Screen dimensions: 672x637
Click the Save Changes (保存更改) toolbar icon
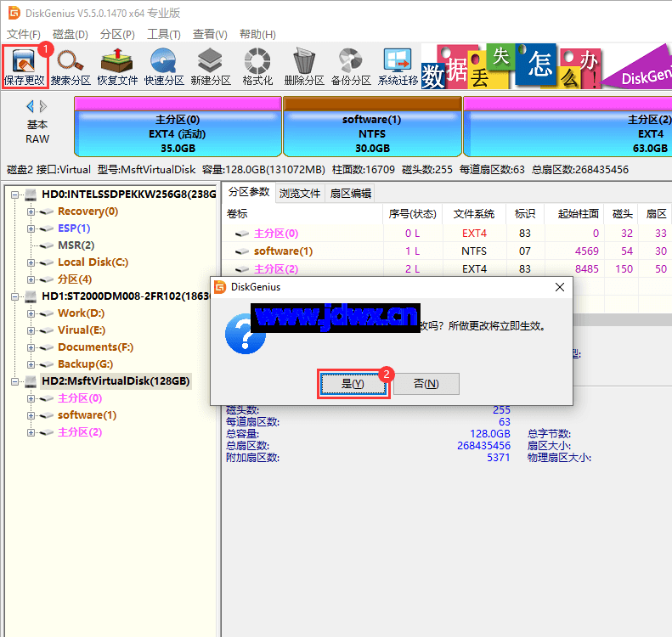25,67
